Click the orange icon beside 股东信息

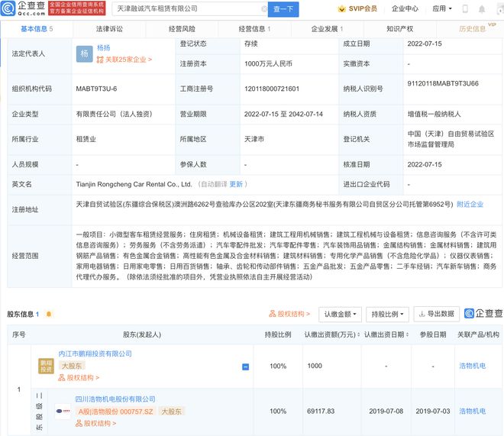coord(50,314)
